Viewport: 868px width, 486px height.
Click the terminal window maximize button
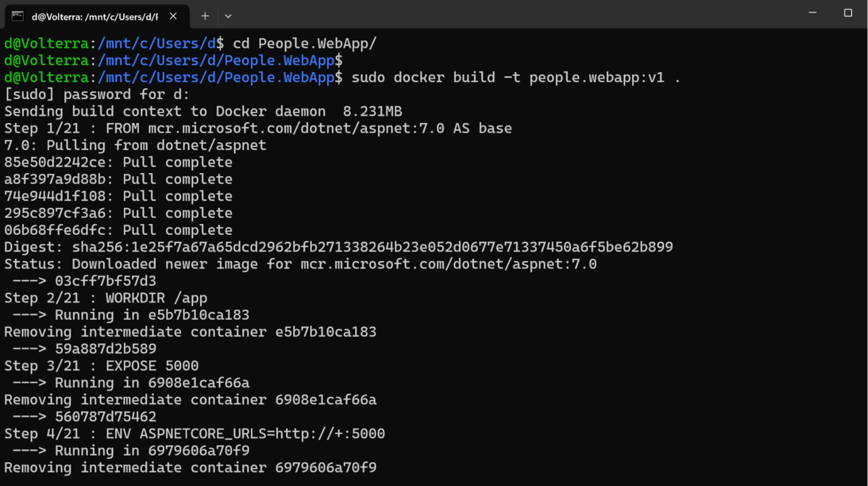tap(848, 13)
